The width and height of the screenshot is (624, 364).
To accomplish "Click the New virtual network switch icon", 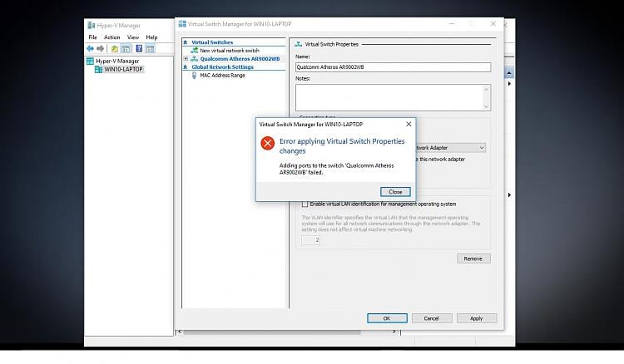I will click(194, 51).
